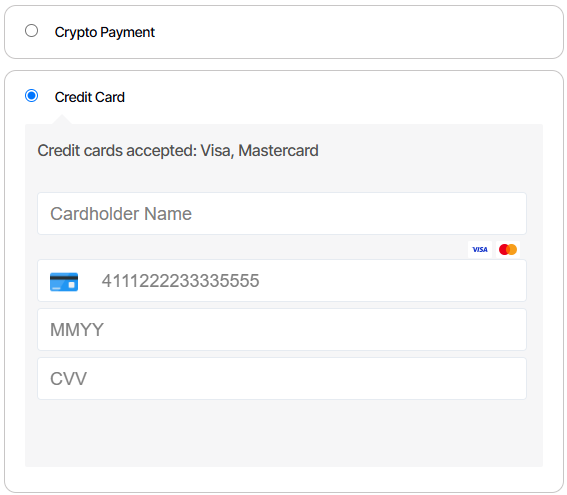Click the Cardholder Name placeholder text

tap(121, 214)
